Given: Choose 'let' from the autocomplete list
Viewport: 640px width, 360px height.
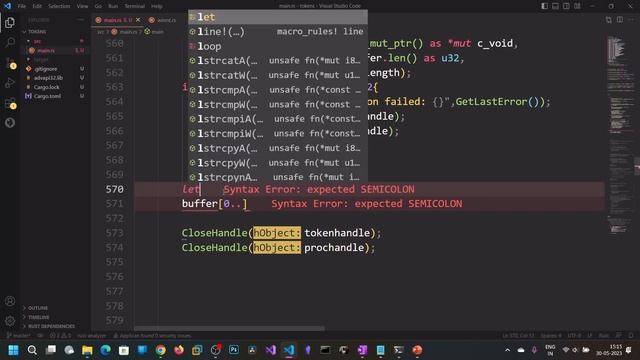Looking at the screenshot, I should coord(278,17).
